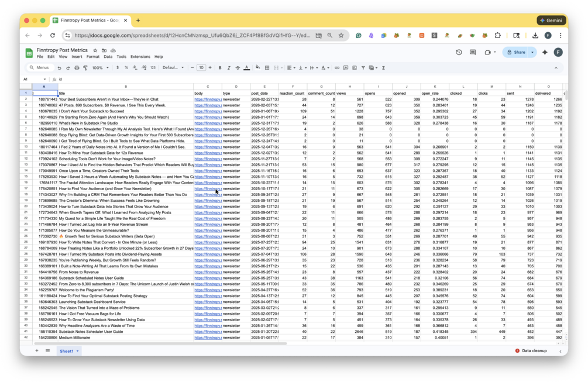Reload the browser page
Screen dimensions: 588x382
(53, 35)
